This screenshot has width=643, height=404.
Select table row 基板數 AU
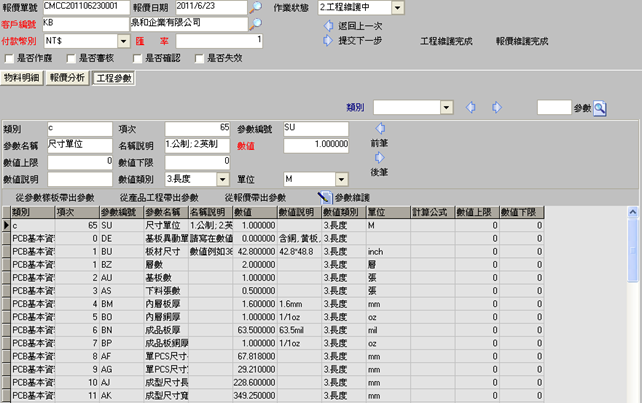point(273,278)
